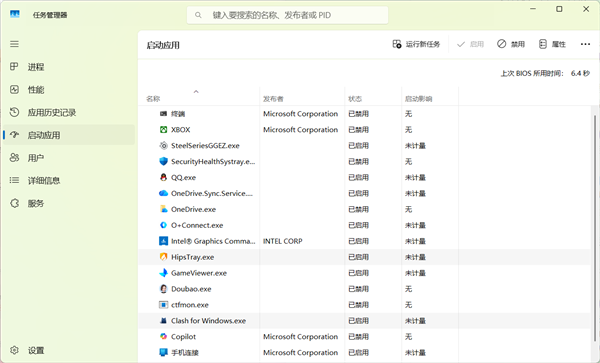Click the GameViewer.exe icon
Image resolution: width=600 pixels, height=363 pixels.
coord(163,273)
